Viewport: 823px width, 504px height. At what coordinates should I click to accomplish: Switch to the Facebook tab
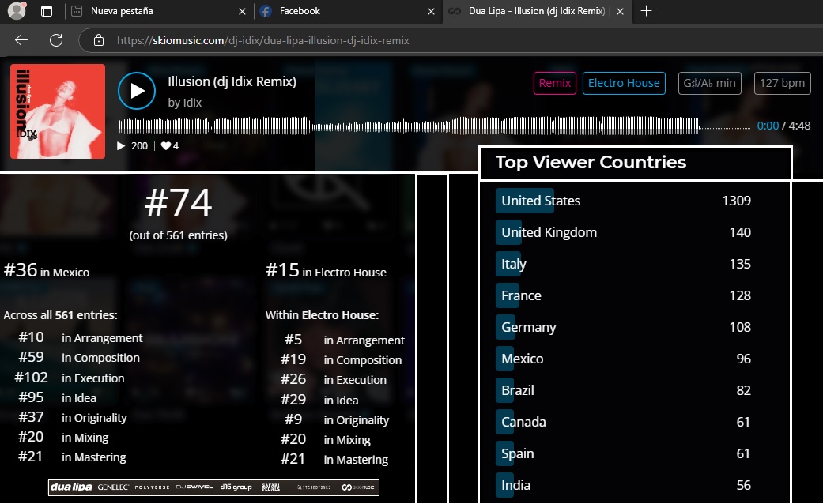click(348, 11)
